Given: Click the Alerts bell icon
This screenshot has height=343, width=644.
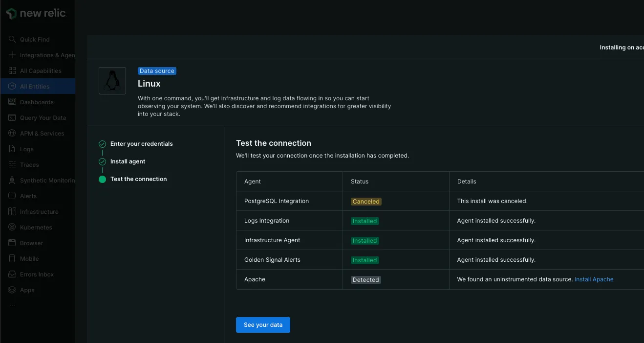Looking at the screenshot, I should (12, 196).
